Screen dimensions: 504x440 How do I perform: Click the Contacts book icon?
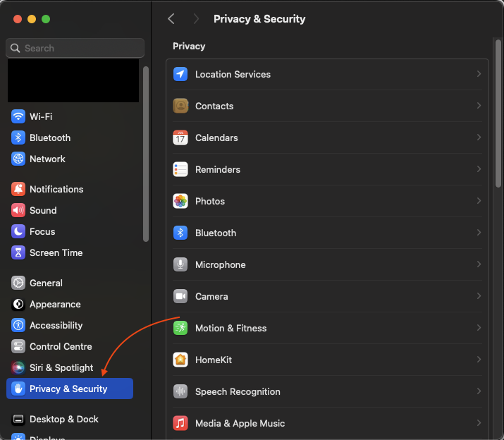point(180,106)
